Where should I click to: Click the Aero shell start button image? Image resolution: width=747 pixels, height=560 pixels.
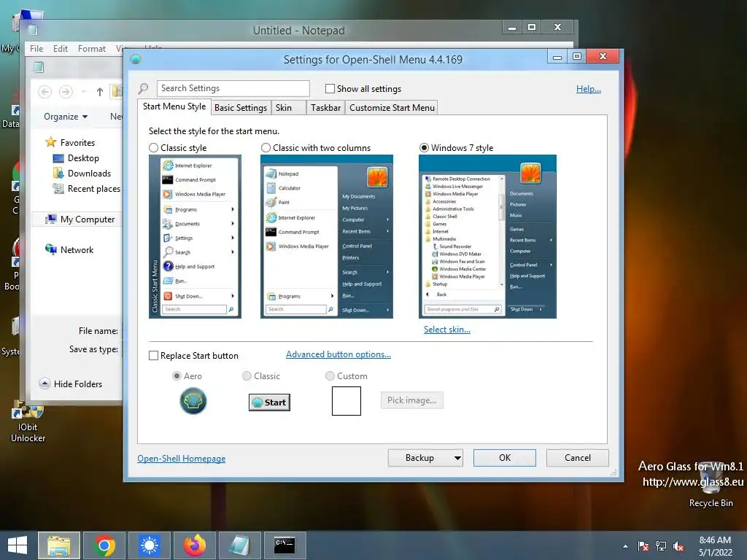click(193, 401)
